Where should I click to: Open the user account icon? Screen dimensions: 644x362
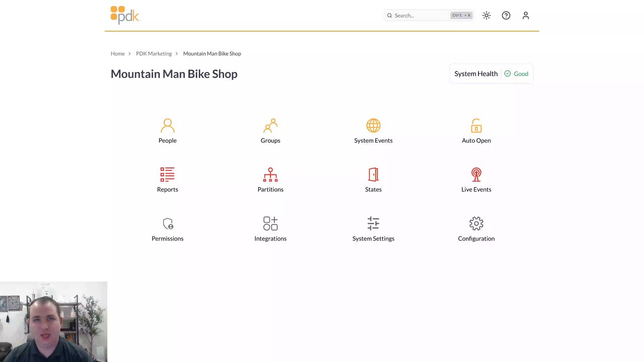pyautogui.click(x=526, y=16)
